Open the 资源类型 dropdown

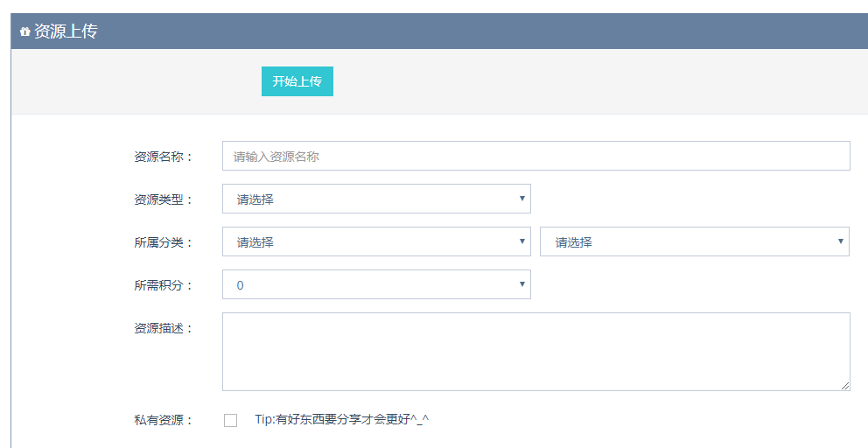(x=376, y=199)
